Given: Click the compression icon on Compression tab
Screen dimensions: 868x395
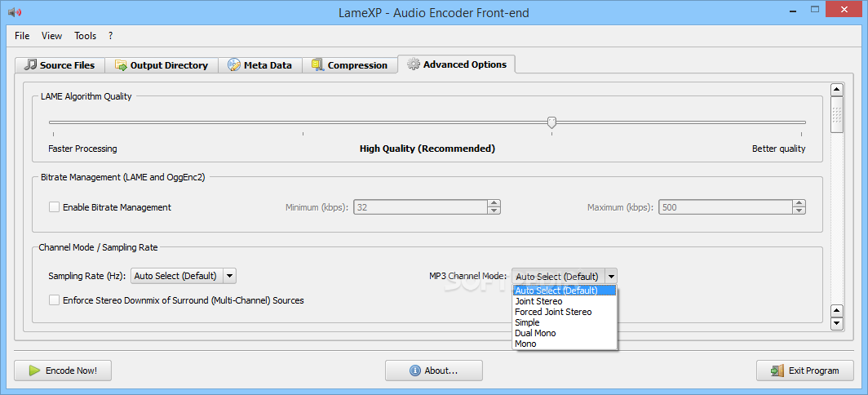Looking at the screenshot, I should click(317, 64).
